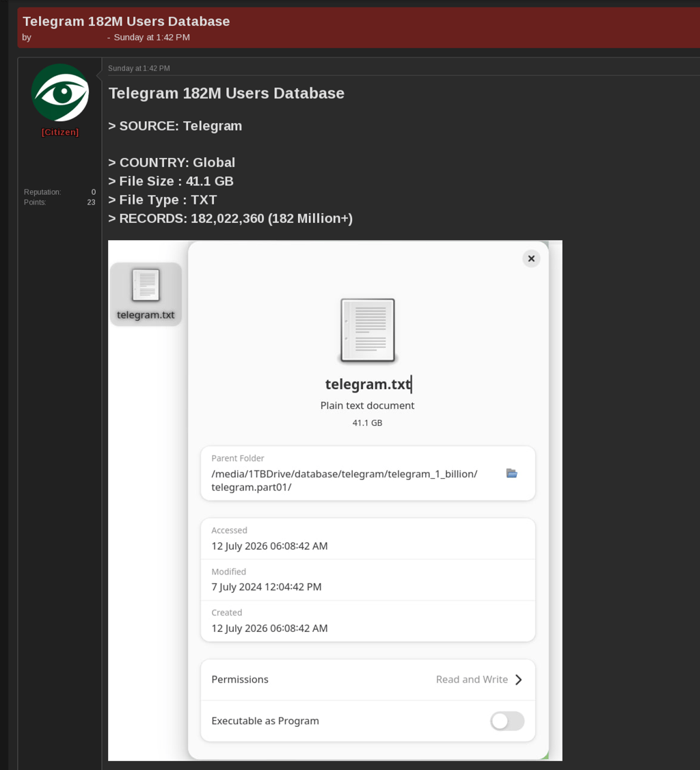Click the red thread title header

126,21
